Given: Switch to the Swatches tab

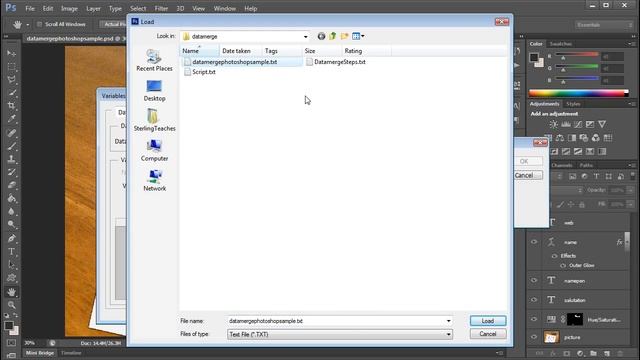Looking at the screenshot, I should [560, 44].
